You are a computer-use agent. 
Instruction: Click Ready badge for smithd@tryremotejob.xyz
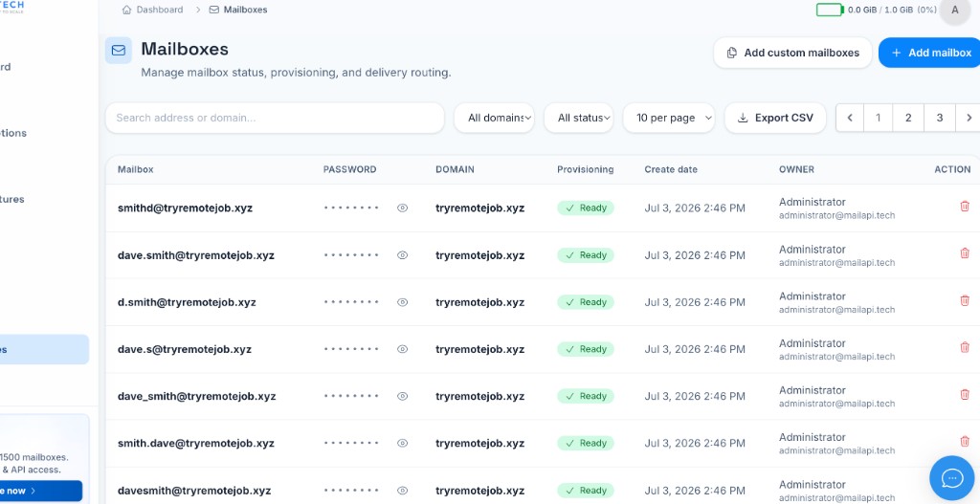[x=586, y=208]
